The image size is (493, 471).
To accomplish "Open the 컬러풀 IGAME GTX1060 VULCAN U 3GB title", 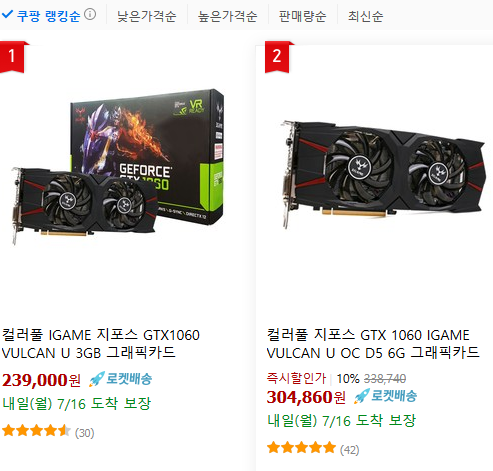I will point(101,344).
